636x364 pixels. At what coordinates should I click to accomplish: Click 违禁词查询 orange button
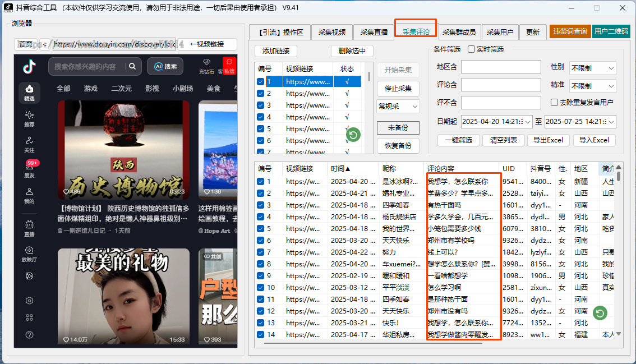[x=570, y=31]
